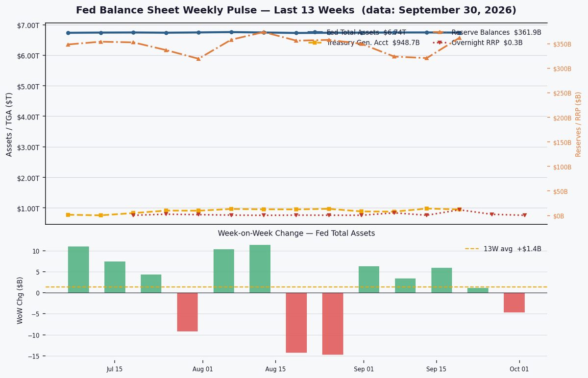Click the final red bar near Oct 01

(x=514, y=303)
